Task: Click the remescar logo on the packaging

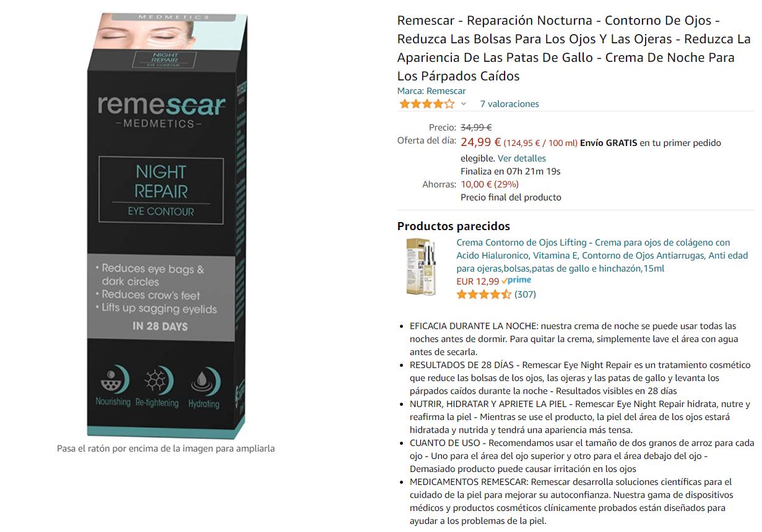Action: (x=161, y=111)
